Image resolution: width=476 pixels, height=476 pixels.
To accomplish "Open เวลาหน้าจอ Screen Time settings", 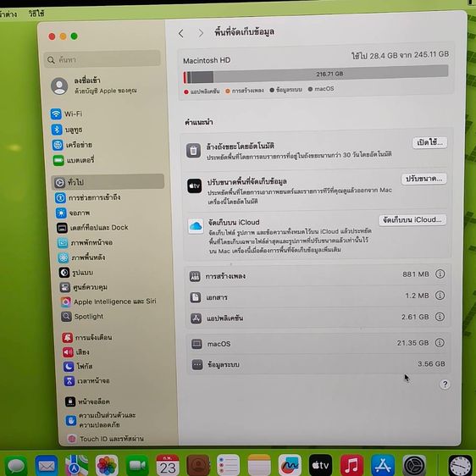I will pyautogui.click(x=87, y=380).
